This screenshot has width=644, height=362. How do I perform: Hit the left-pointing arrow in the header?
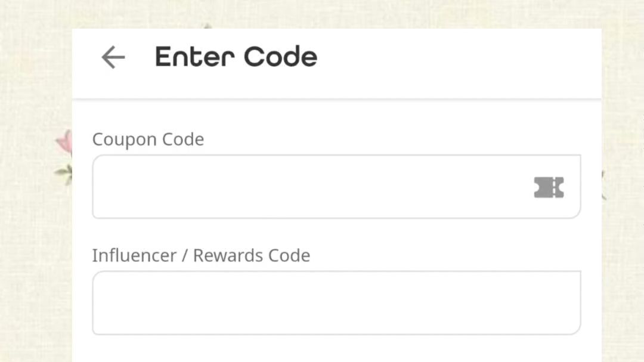(113, 58)
